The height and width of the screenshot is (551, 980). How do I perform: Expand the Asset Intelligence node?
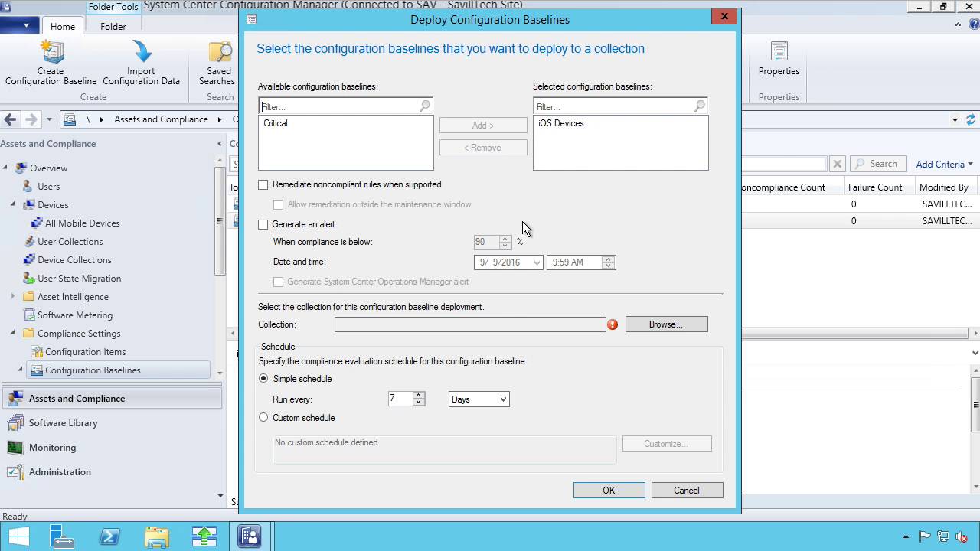pyautogui.click(x=13, y=296)
